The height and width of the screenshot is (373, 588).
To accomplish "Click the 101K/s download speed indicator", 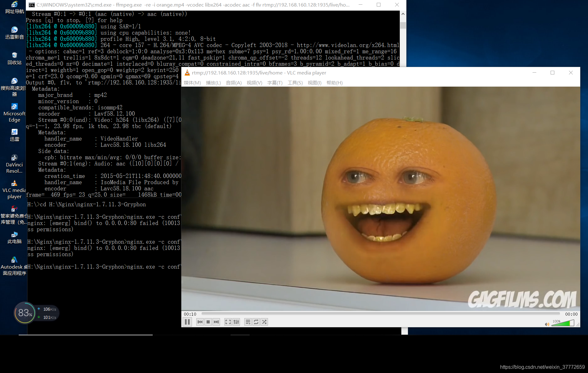I will click(47, 317).
